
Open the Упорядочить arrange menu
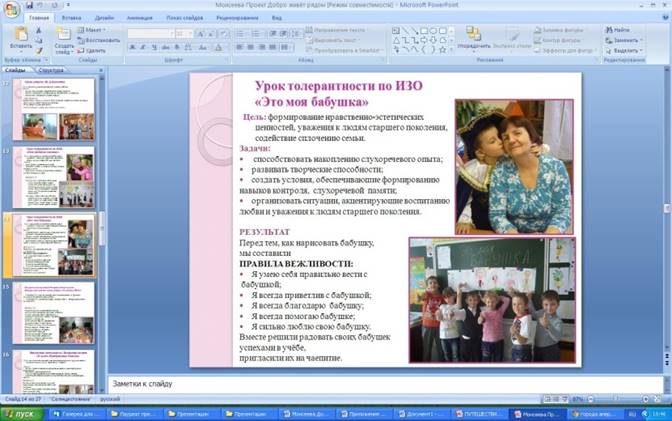click(474, 39)
